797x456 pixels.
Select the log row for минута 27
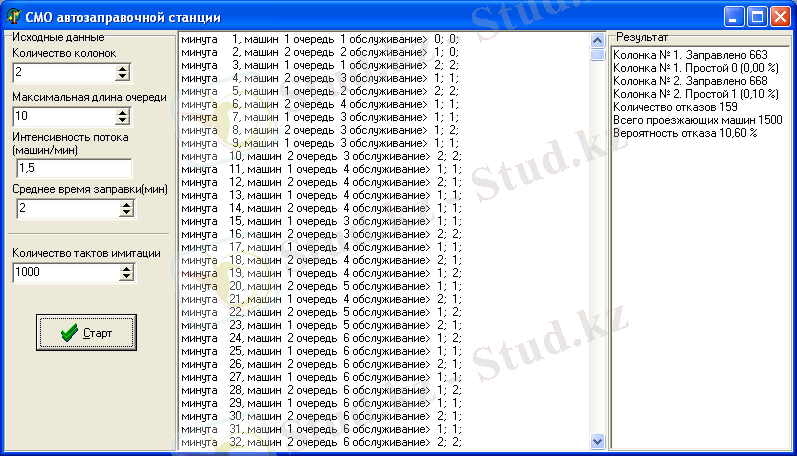[x=321, y=378]
